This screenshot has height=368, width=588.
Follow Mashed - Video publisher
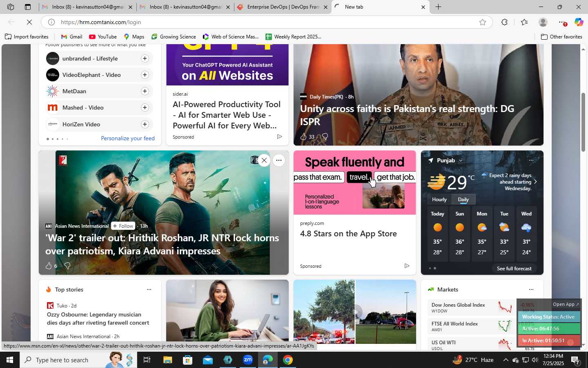(x=145, y=108)
